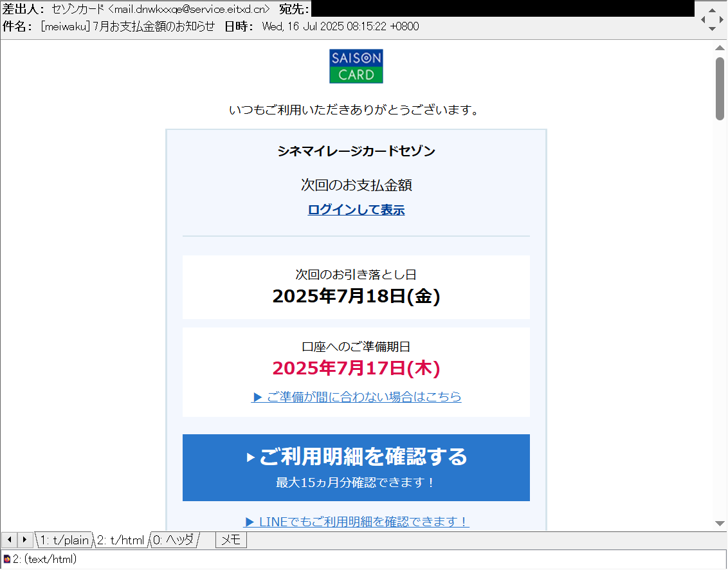Click the header pane up arrow

pyautogui.click(x=712, y=10)
